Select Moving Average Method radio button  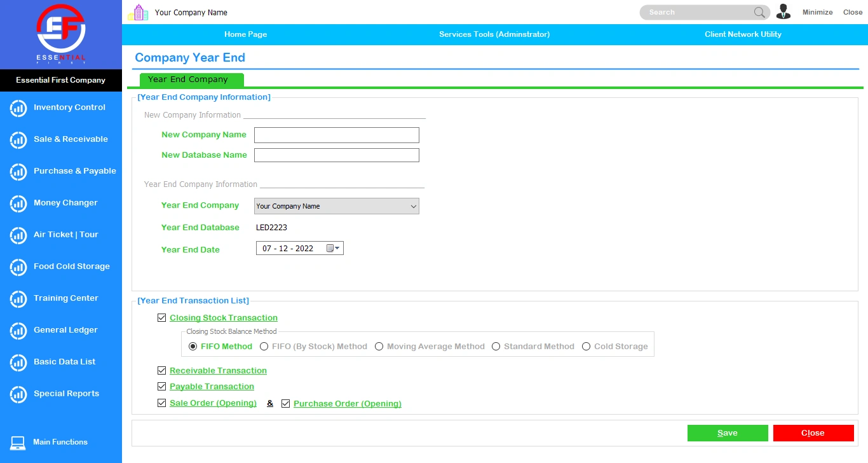(x=379, y=347)
